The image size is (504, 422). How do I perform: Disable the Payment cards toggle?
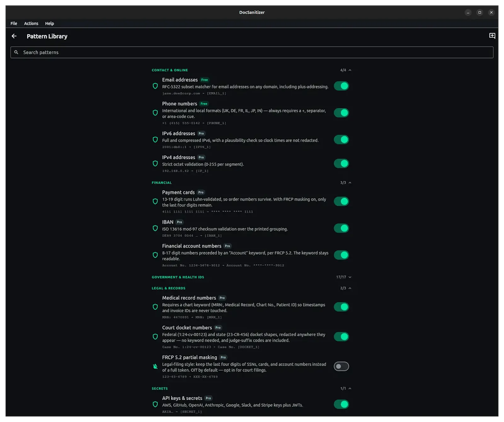(341, 201)
